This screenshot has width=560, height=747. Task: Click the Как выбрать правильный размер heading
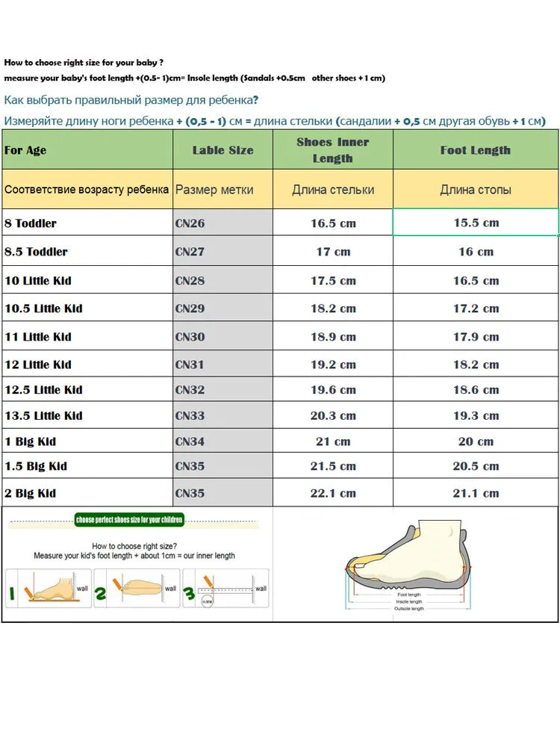click(x=131, y=100)
